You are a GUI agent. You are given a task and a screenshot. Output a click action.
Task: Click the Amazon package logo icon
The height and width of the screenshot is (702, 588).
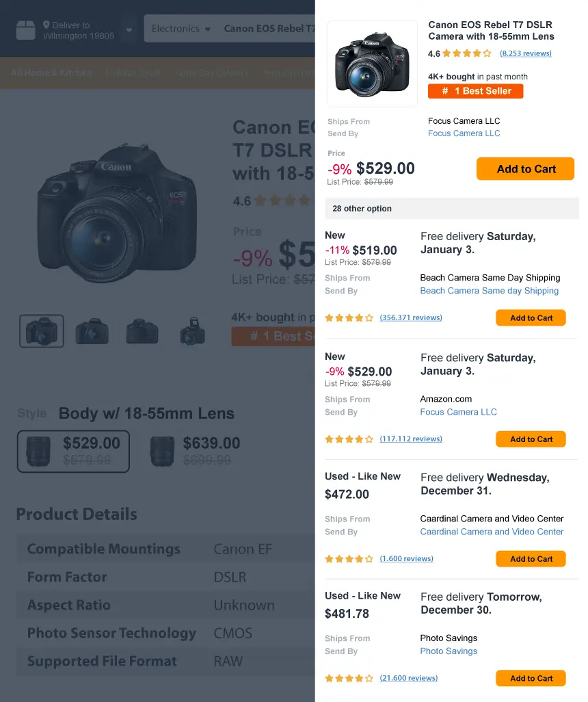click(25, 28)
